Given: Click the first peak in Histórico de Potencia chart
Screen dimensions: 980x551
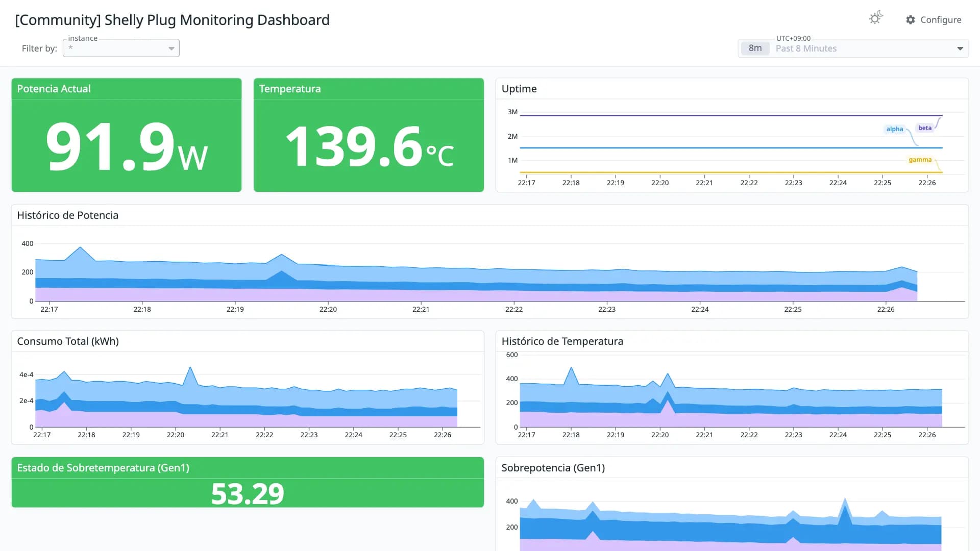Looking at the screenshot, I should point(80,247).
